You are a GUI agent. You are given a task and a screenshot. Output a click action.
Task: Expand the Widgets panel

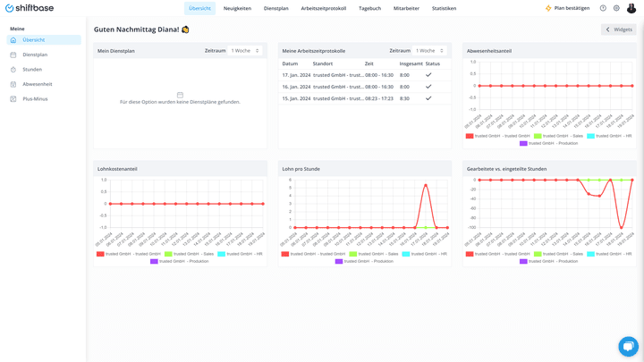pyautogui.click(x=619, y=29)
